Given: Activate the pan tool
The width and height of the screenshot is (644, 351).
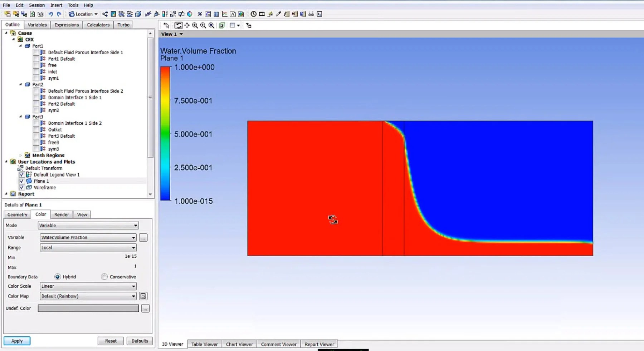Looking at the screenshot, I should pos(186,25).
